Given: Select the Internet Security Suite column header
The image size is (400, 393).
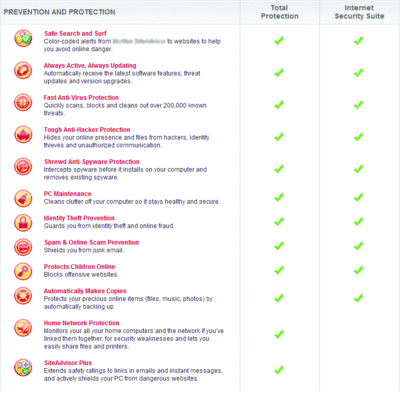Looking at the screenshot, I should [x=359, y=12].
